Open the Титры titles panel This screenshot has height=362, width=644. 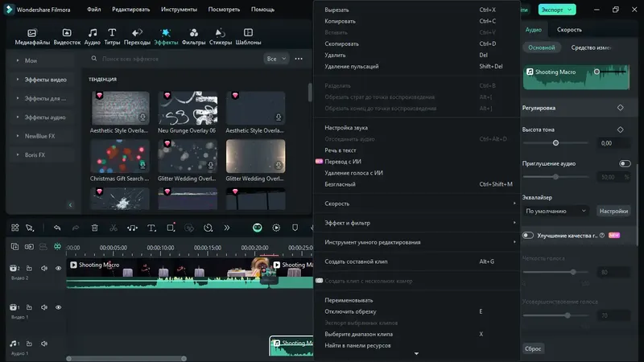click(112, 36)
